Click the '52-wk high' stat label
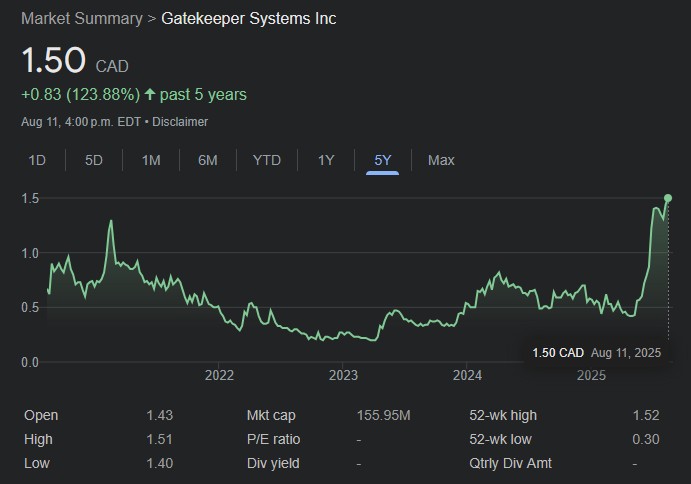 [503, 415]
